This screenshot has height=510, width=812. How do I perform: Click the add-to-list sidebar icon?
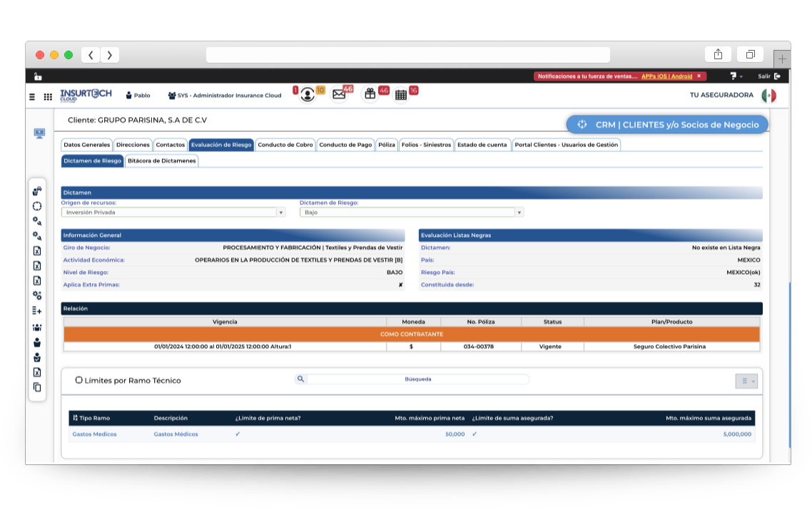37,311
